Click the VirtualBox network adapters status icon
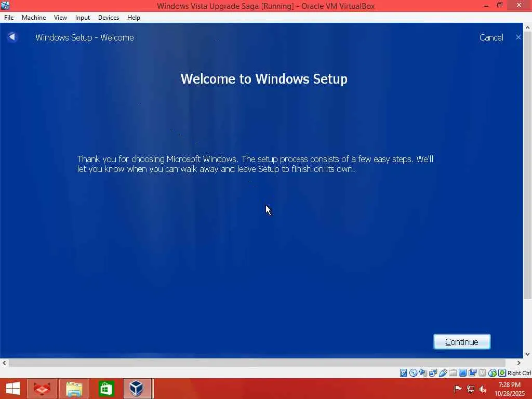Image resolution: width=532 pixels, height=399 pixels. pos(433,373)
